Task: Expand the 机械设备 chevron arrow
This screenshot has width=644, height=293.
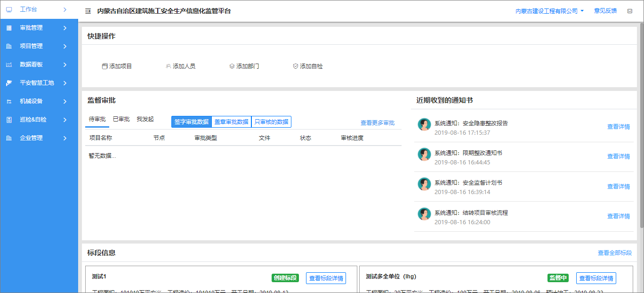Action: coord(65,101)
